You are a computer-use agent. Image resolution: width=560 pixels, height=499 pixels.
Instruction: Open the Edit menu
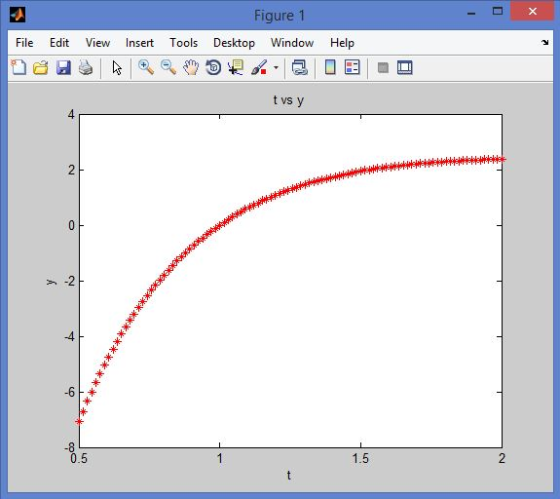point(59,43)
